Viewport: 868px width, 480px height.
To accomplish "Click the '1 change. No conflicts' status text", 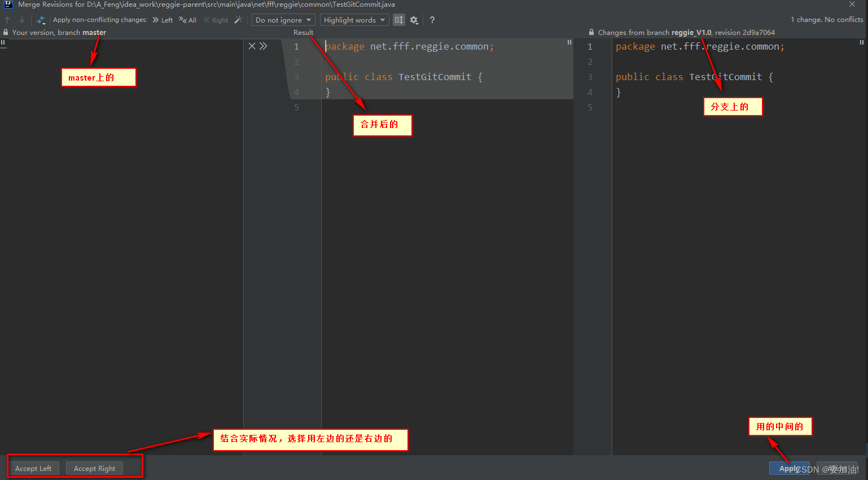I will 827,20.
